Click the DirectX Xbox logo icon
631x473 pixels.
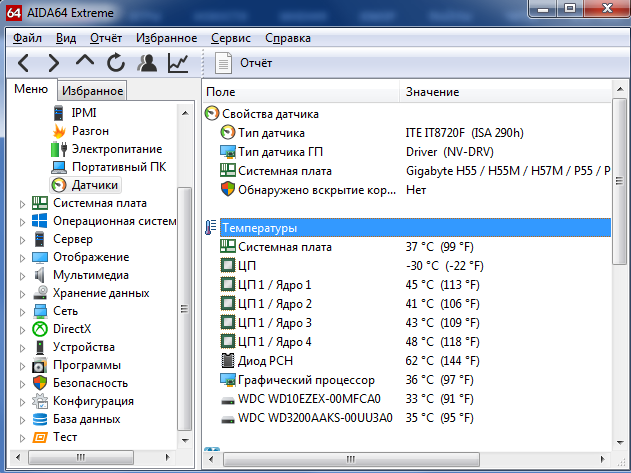[40, 329]
